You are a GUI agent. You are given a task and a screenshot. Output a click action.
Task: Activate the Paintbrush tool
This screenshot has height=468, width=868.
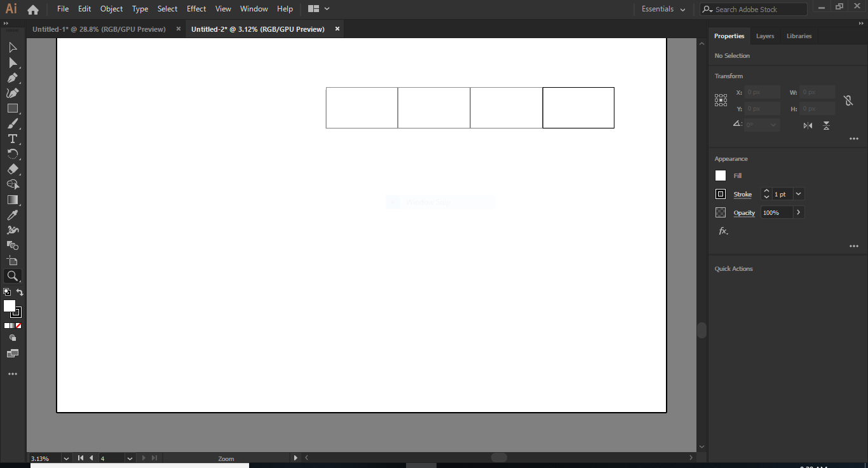point(12,123)
